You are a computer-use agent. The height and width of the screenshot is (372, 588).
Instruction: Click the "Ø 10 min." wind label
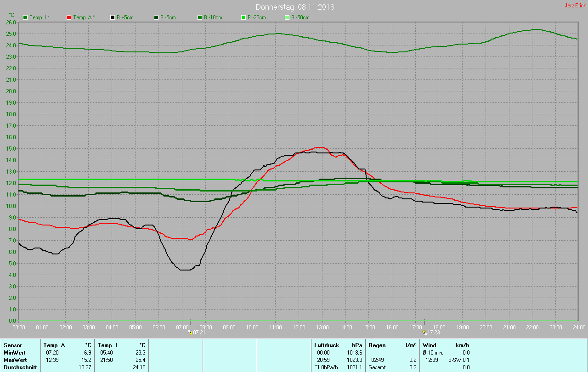click(433, 352)
